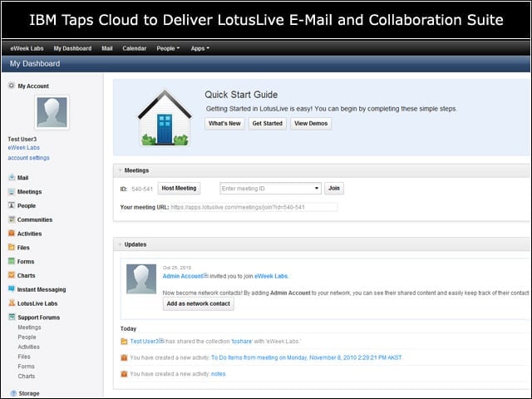Open People under Support Forums
The height and width of the screenshot is (399, 532).
tap(27, 337)
